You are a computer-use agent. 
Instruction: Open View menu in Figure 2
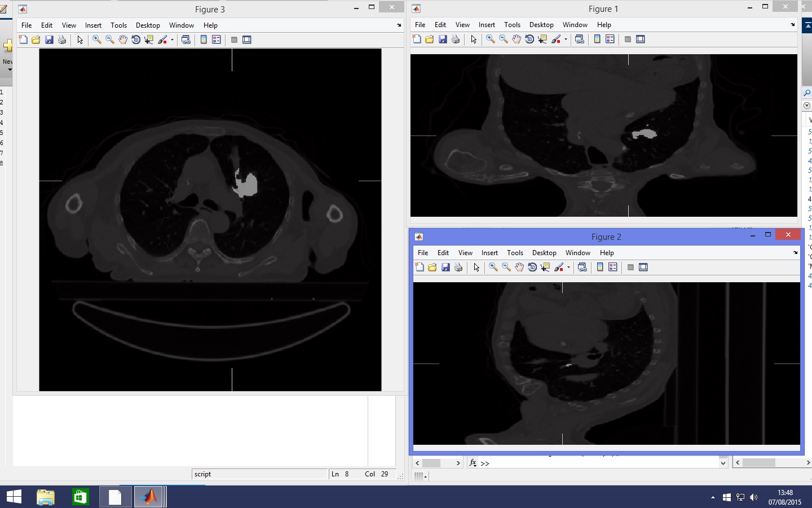click(465, 253)
